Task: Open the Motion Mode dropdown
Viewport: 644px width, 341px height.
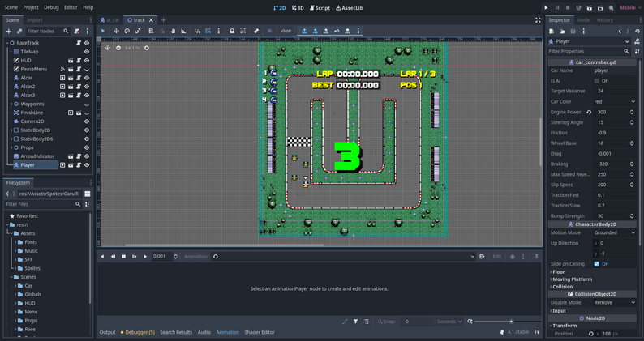Action: [x=615, y=232]
